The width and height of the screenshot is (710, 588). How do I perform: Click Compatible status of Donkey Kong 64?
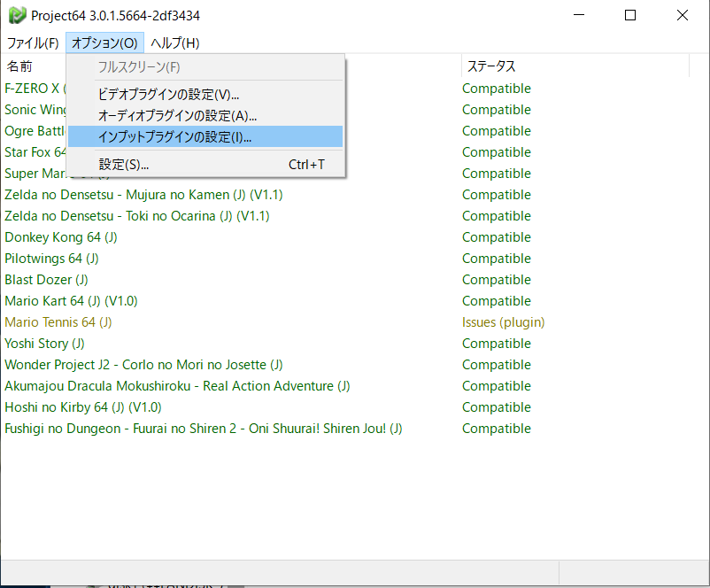point(497,237)
